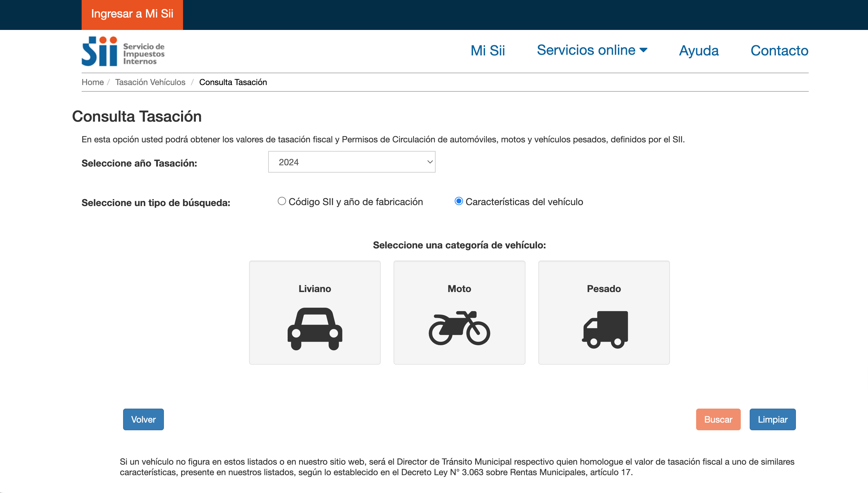868x493 pixels.
Task: Select Código SII y año de fabricación option
Action: click(x=282, y=201)
